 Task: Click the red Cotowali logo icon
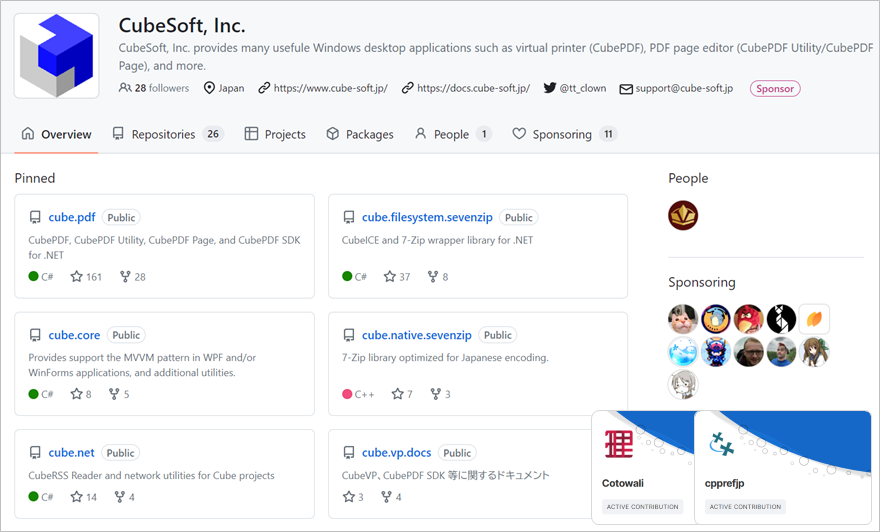(x=618, y=444)
